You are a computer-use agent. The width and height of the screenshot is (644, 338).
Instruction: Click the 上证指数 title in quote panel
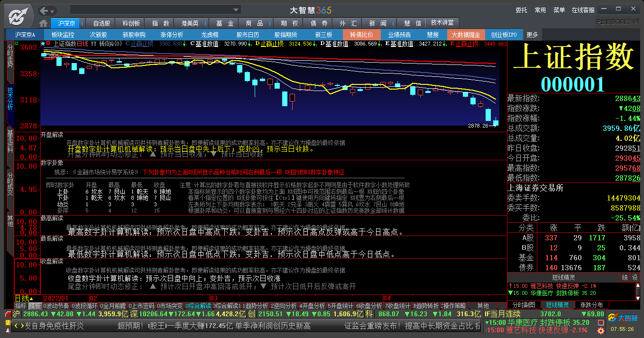[x=573, y=58]
